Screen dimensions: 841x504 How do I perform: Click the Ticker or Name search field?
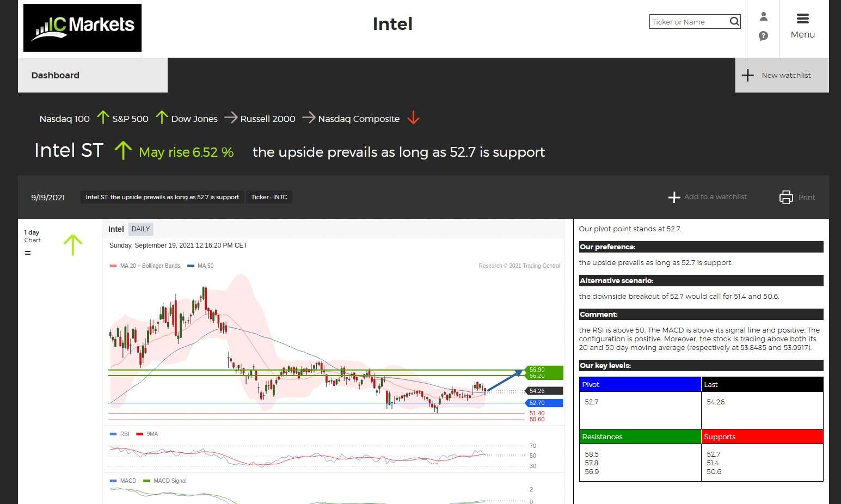pyautogui.click(x=689, y=22)
